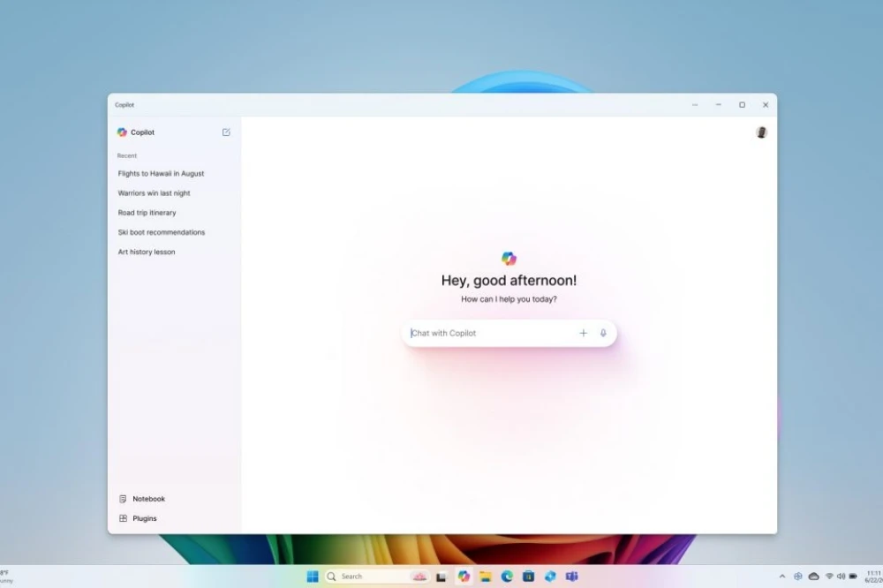
Task: Click the Notebook icon in the sidebar
Action: coord(123,499)
